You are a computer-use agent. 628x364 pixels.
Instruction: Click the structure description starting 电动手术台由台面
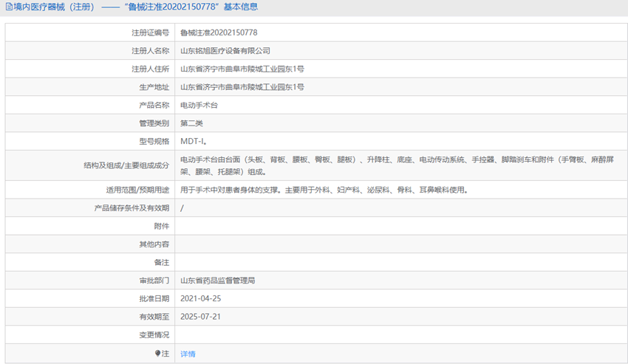click(x=397, y=165)
